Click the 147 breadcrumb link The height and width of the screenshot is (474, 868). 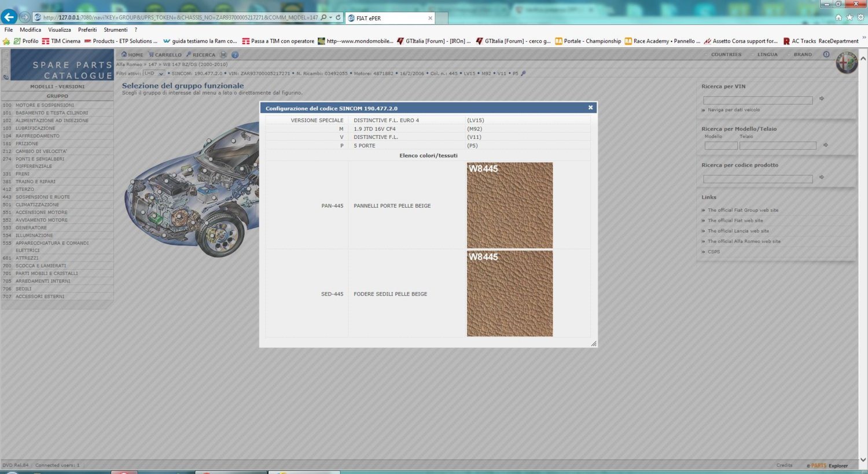(x=153, y=64)
